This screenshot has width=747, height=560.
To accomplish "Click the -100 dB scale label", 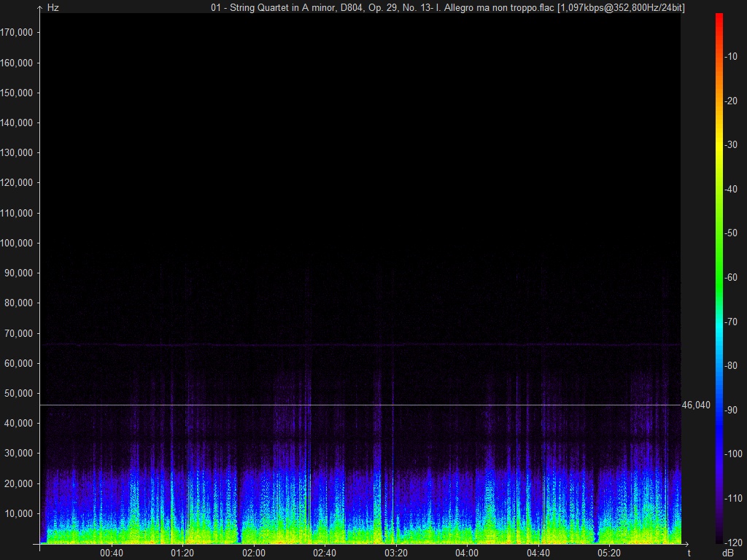I will tap(734, 454).
